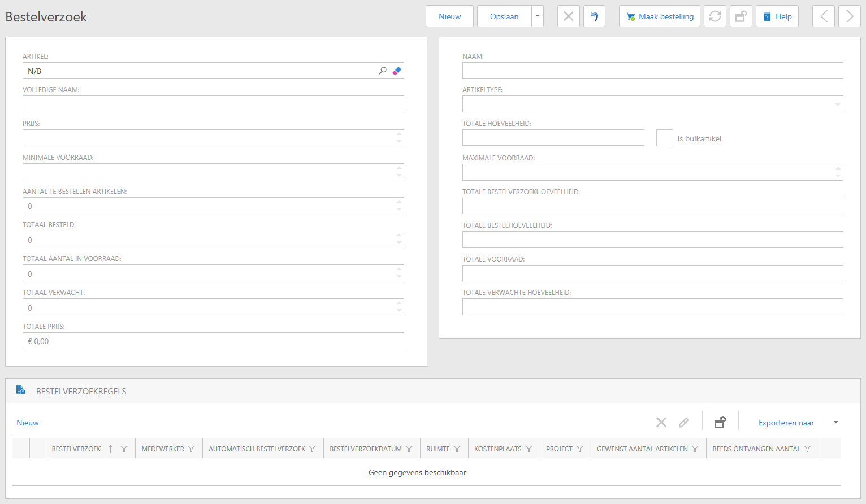Screen dimensions: 866x504
Task: Click the filter icon on Project column
Action: [579, 449]
